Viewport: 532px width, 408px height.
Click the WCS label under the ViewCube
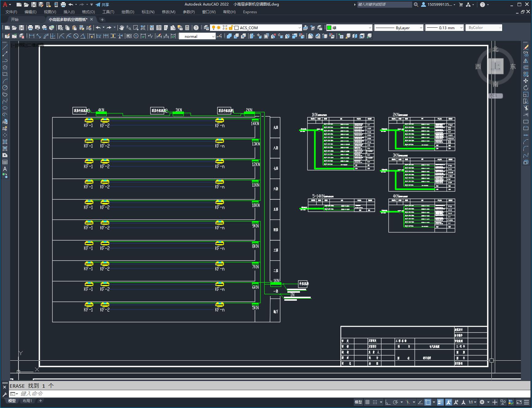pos(495,96)
